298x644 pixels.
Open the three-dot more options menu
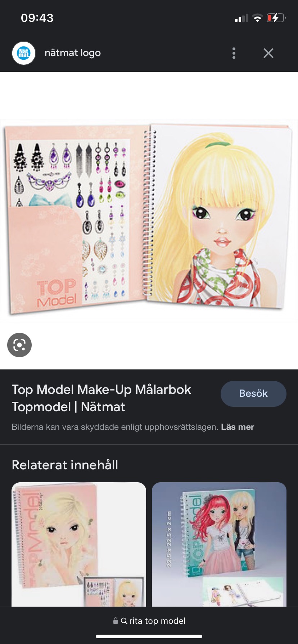click(234, 53)
